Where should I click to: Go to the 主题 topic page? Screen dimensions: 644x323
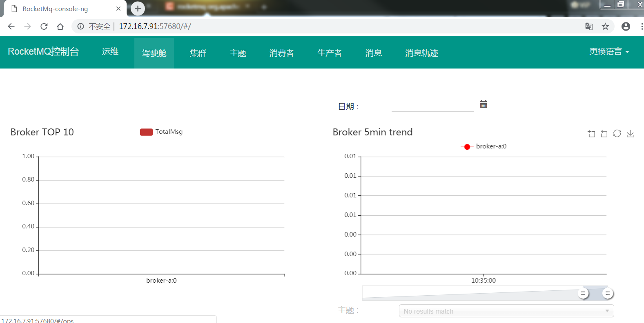(238, 53)
